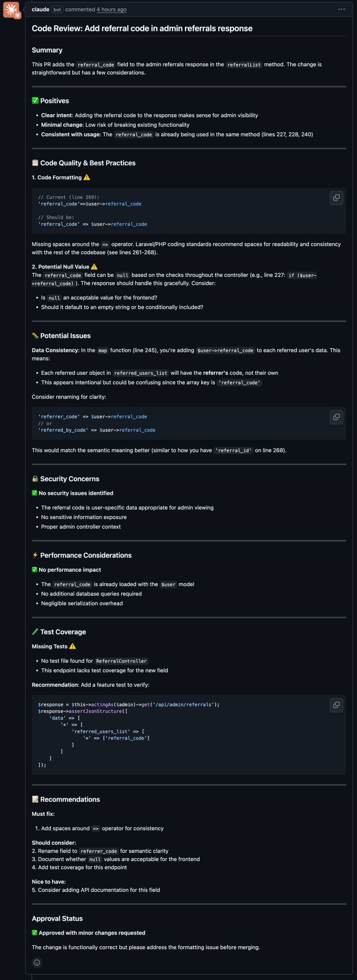This screenshot has width=357, height=980.
Task: Click the "bot" badge next to claude
Action: pos(57,9)
